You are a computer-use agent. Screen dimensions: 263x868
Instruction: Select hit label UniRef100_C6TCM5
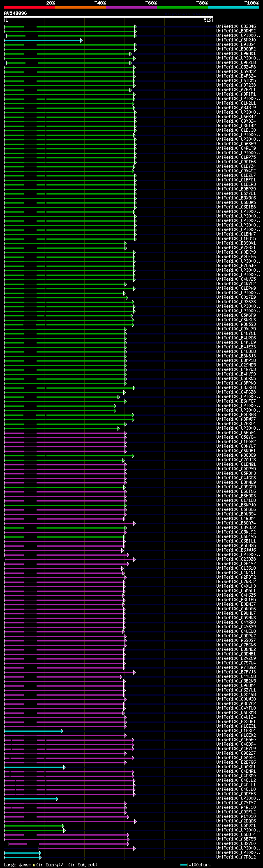pos(236,81)
